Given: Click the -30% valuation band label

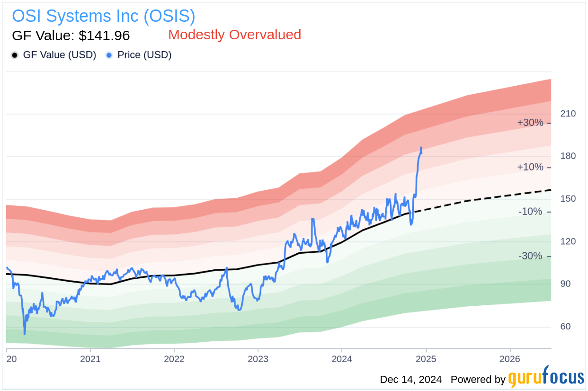Looking at the screenshot, I should (530, 256).
